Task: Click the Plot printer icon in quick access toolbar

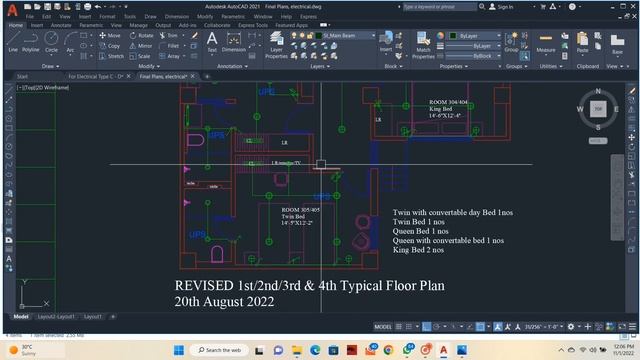Action: (87, 7)
